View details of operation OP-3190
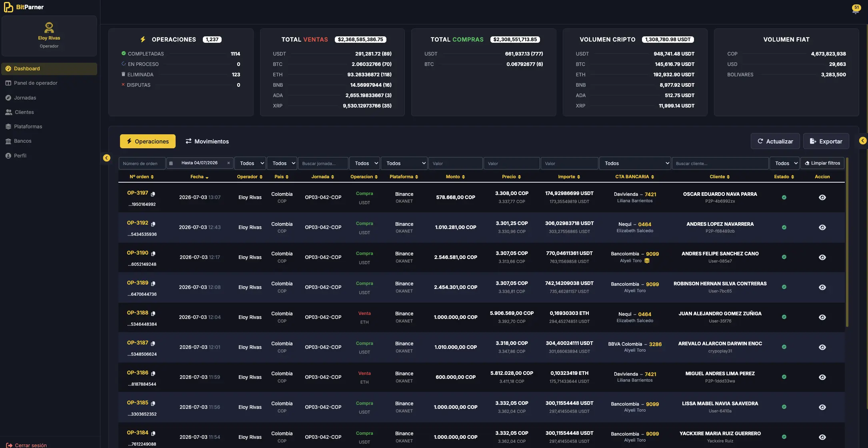This screenshot has height=448, width=868. click(x=822, y=257)
